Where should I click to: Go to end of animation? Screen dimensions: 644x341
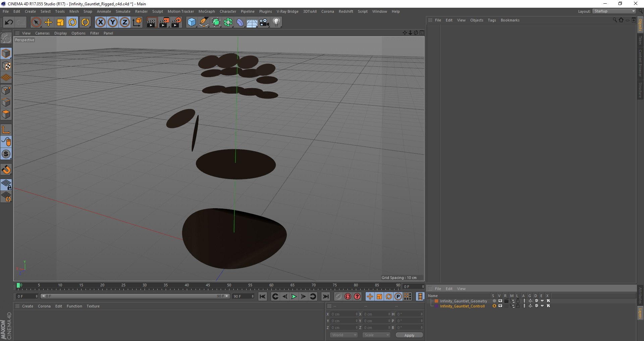tap(325, 296)
